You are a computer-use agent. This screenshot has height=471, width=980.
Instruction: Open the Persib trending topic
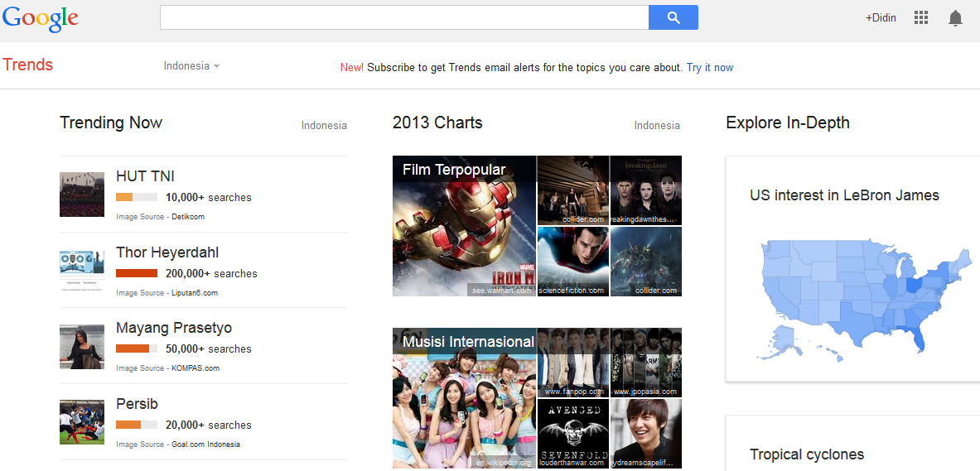pyautogui.click(x=137, y=404)
